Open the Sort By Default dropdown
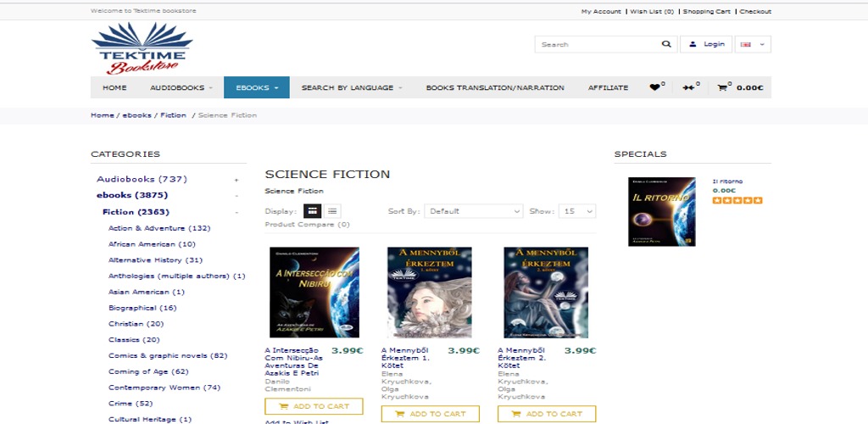The width and height of the screenshot is (868, 424). [474, 211]
